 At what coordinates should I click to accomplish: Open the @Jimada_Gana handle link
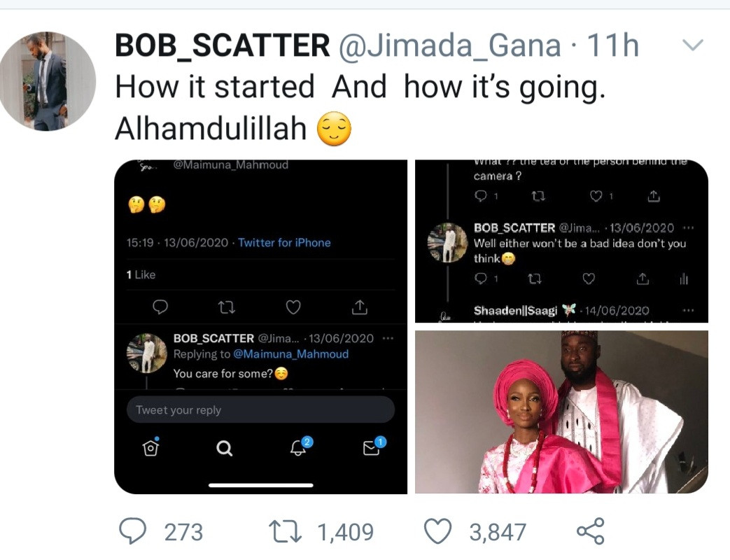pos(449,46)
